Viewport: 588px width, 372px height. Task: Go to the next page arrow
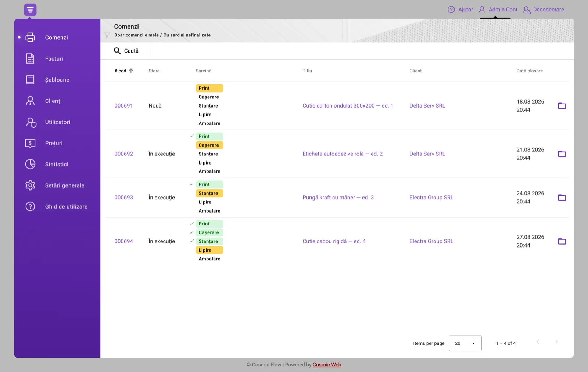[556, 342]
